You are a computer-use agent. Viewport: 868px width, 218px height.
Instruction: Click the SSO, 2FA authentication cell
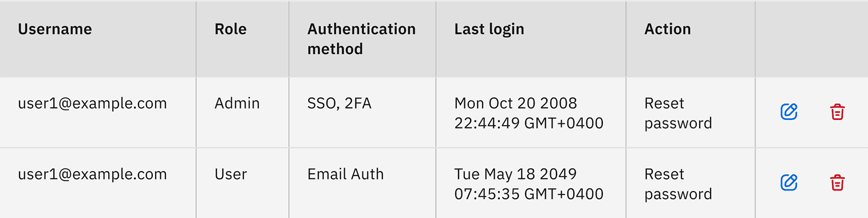[x=340, y=104]
